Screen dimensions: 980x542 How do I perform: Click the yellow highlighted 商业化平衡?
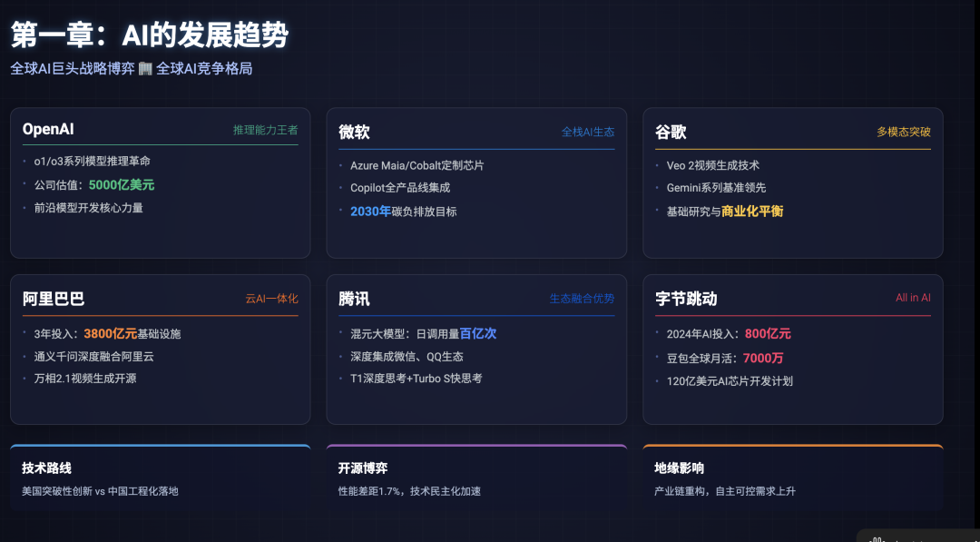[752, 212]
